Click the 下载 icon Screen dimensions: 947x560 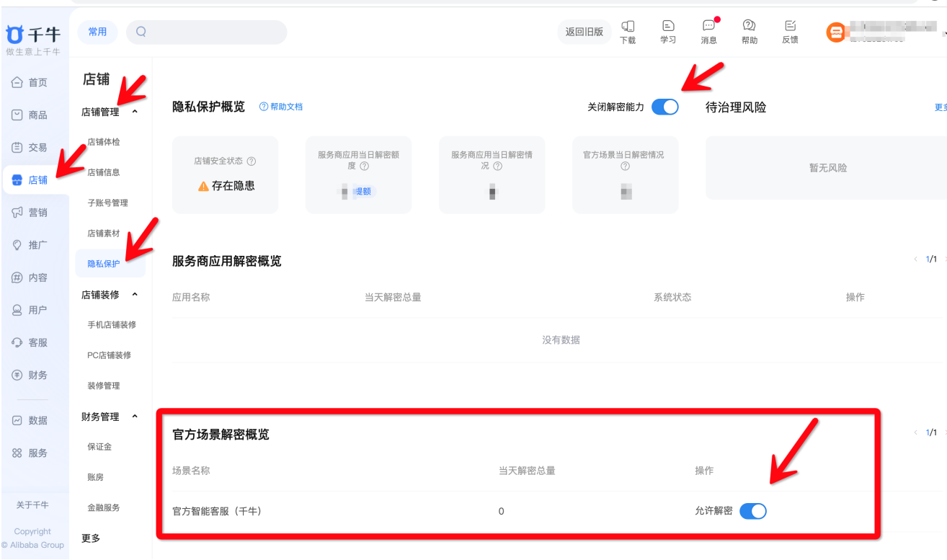[628, 26]
